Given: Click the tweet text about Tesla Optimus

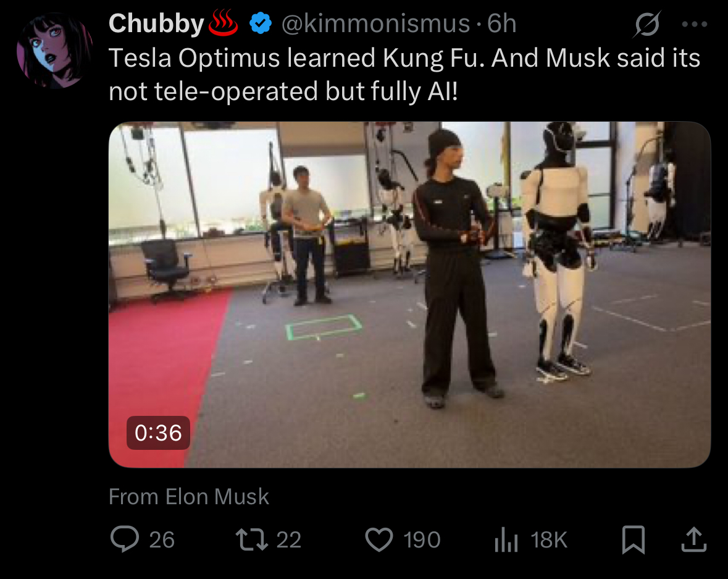Looking at the screenshot, I should [x=404, y=74].
